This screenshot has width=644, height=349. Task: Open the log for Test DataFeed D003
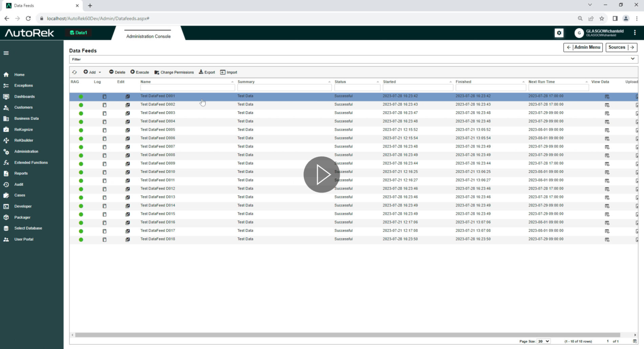coord(104,113)
